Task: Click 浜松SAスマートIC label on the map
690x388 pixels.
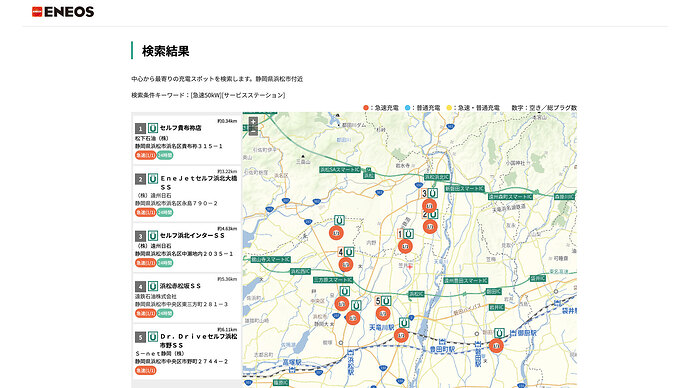Action: 339,169
